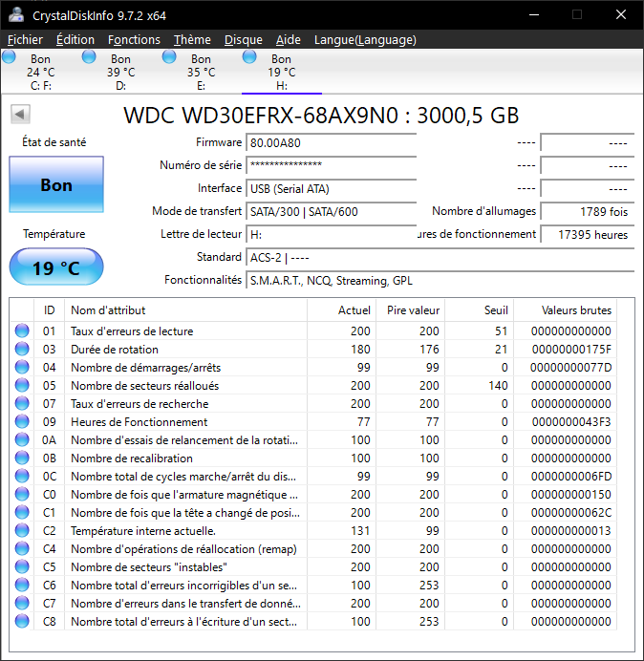Open the Thème menu
Image resolution: width=644 pixels, height=661 pixels.
(x=192, y=39)
